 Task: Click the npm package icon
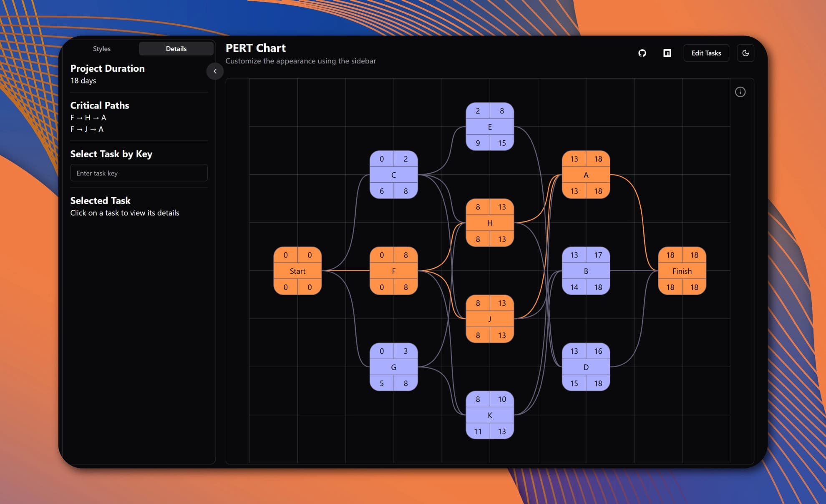click(667, 53)
